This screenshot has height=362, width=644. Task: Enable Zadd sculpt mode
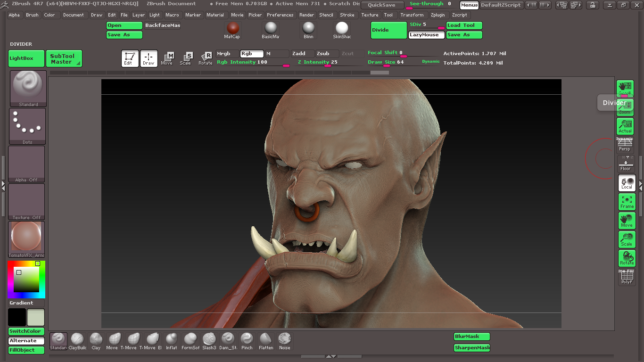(x=302, y=54)
